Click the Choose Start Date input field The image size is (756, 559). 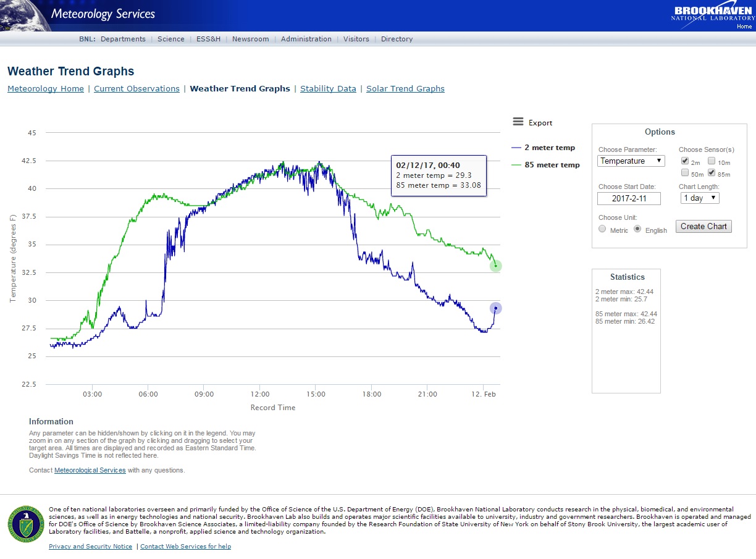coord(629,198)
